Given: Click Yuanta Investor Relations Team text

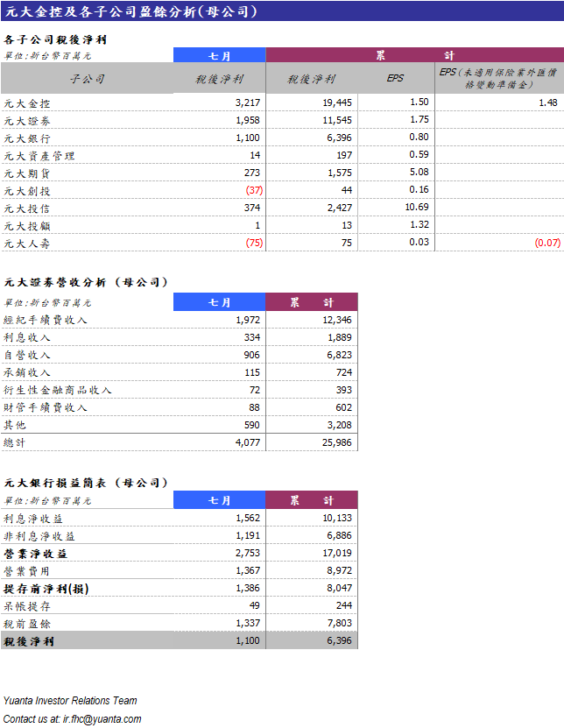Looking at the screenshot, I should (x=70, y=701).
